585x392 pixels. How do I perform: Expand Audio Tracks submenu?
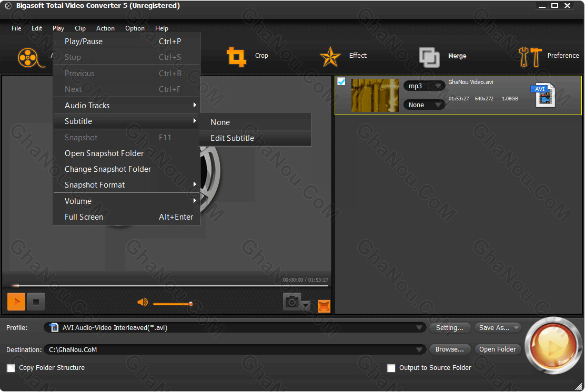pos(126,106)
